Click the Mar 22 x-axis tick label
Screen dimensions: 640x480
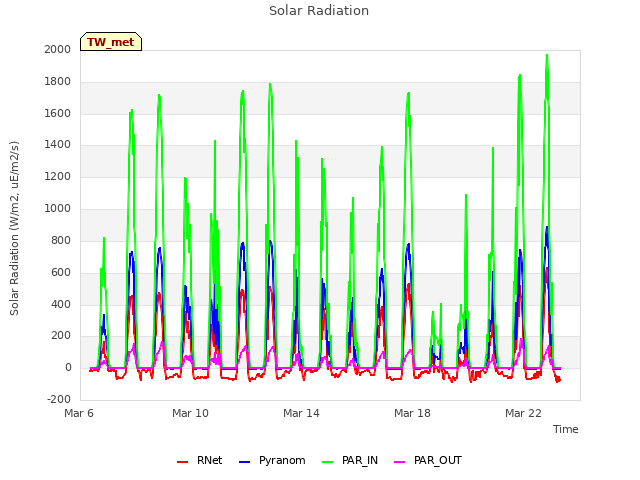click(x=523, y=413)
